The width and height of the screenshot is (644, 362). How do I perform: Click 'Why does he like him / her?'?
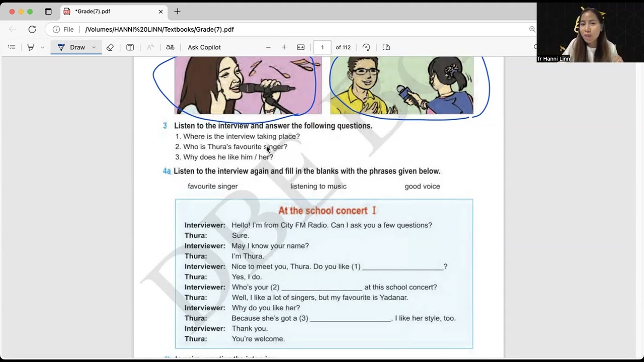[x=228, y=157]
